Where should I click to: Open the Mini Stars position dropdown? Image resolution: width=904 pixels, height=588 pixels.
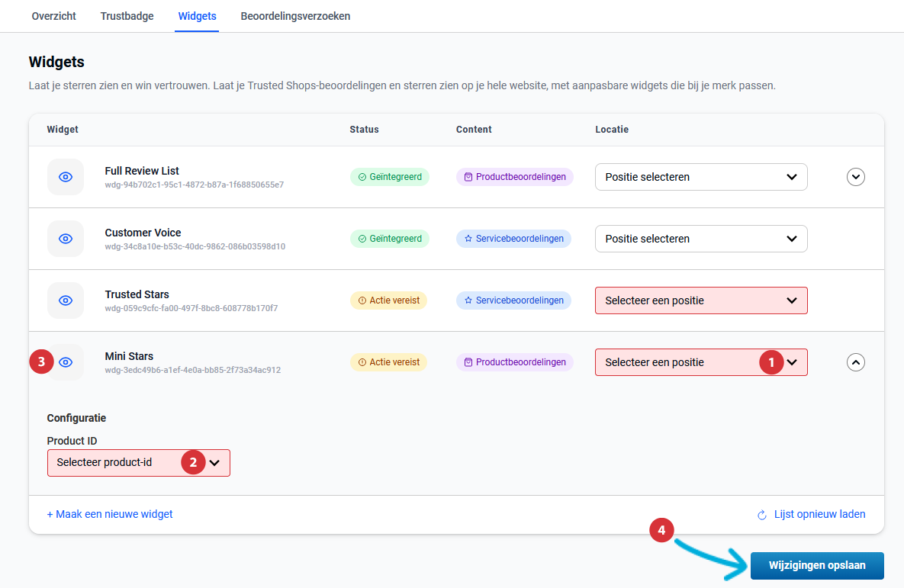pyautogui.click(x=679, y=362)
